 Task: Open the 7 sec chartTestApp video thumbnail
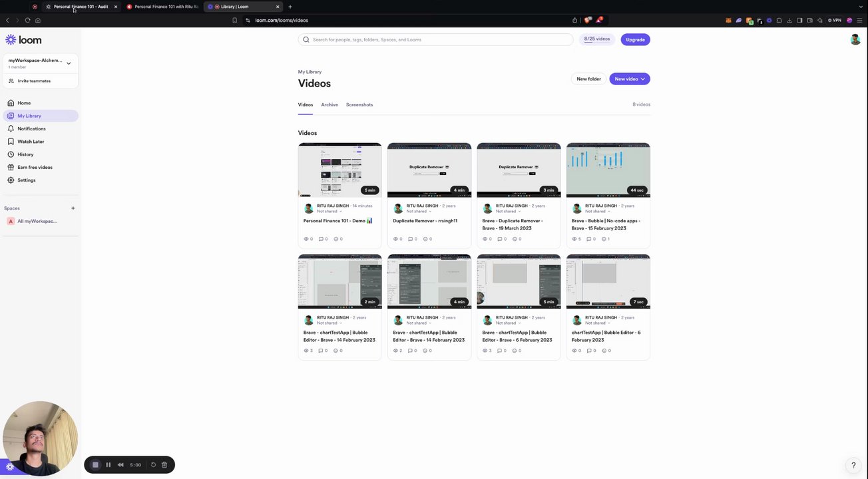coord(608,281)
